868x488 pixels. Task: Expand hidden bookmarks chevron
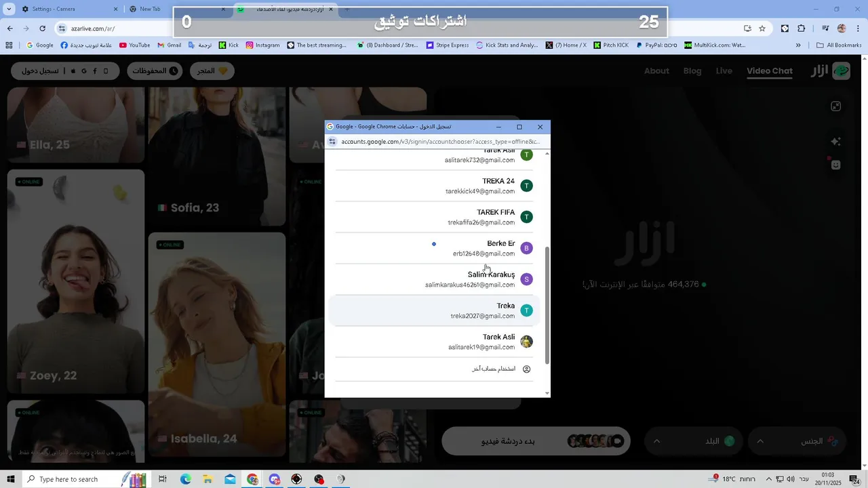(x=798, y=45)
